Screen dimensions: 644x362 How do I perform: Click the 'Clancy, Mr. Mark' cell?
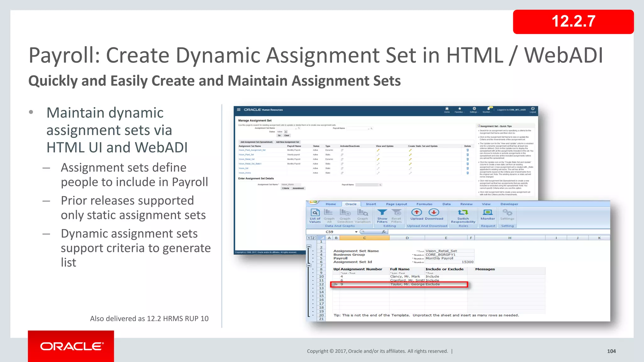pyautogui.click(x=407, y=277)
